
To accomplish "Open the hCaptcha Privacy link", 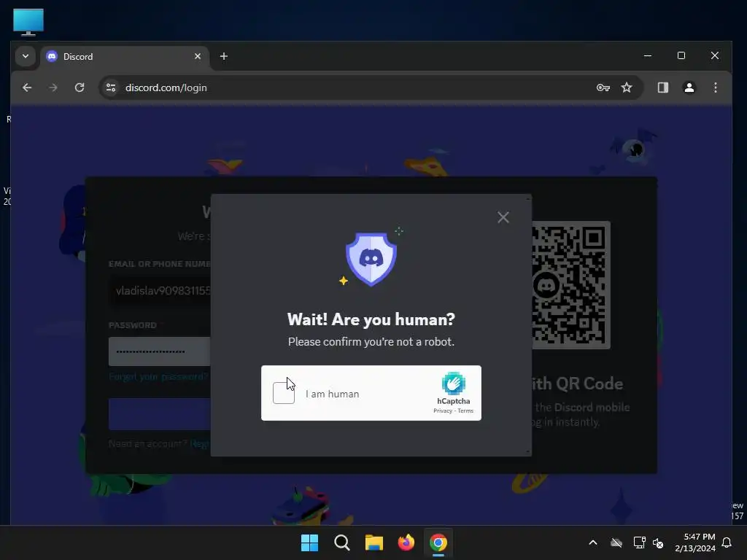I will click(443, 411).
